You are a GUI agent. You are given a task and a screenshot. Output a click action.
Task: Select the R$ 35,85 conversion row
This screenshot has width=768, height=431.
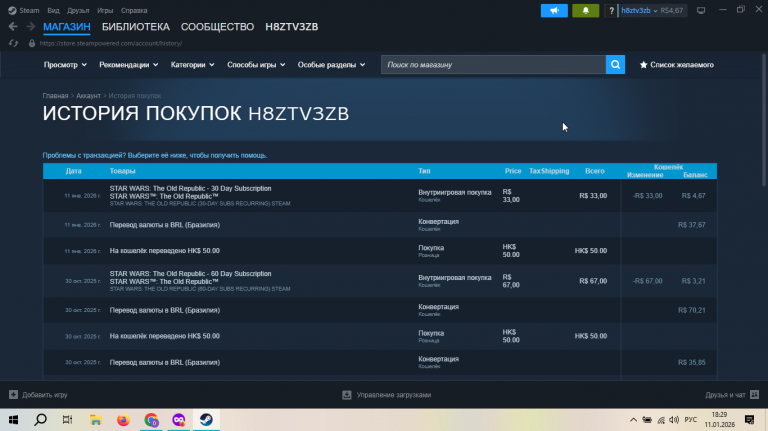click(380, 362)
